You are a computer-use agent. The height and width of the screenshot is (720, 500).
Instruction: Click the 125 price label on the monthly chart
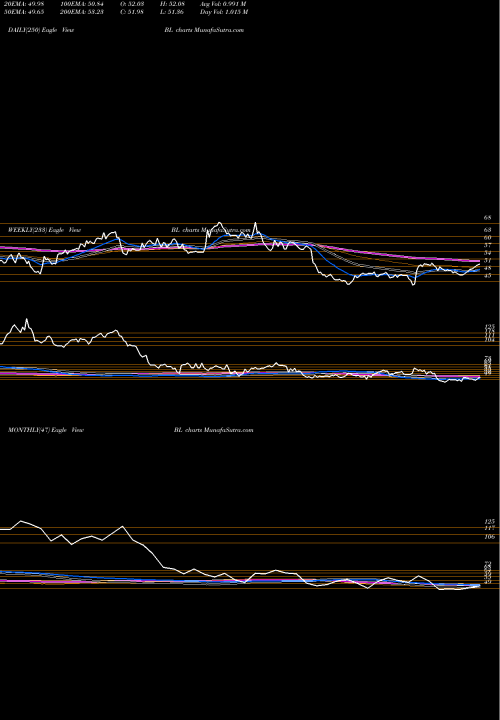(489, 522)
